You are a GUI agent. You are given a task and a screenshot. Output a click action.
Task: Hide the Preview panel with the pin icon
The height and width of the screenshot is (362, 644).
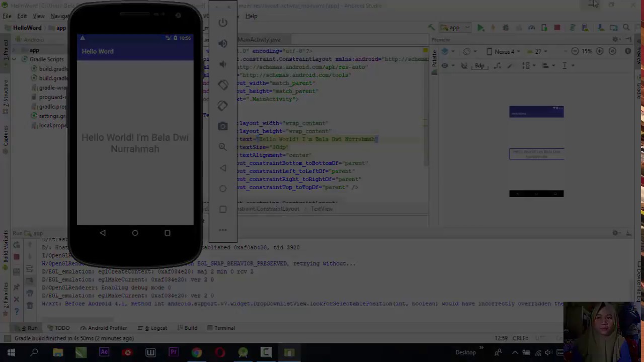[x=628, y=40]
